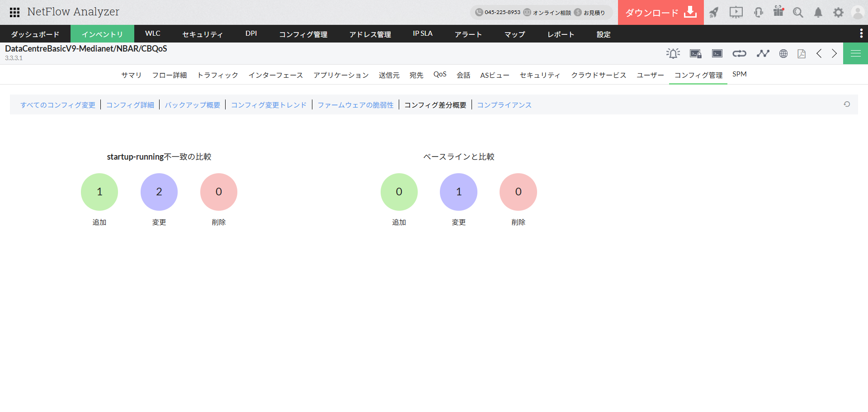Open the presentation video demo icon
The image size is (868, 412).
[736, 12]
